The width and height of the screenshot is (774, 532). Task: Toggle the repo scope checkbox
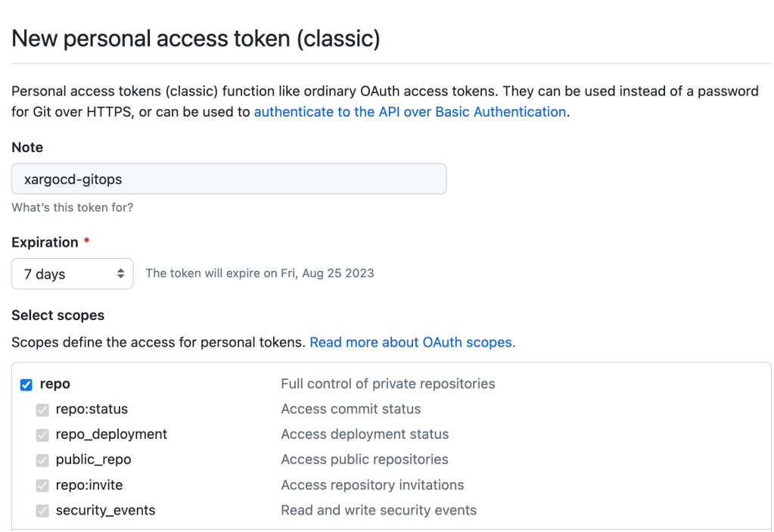tap(26, 384)
